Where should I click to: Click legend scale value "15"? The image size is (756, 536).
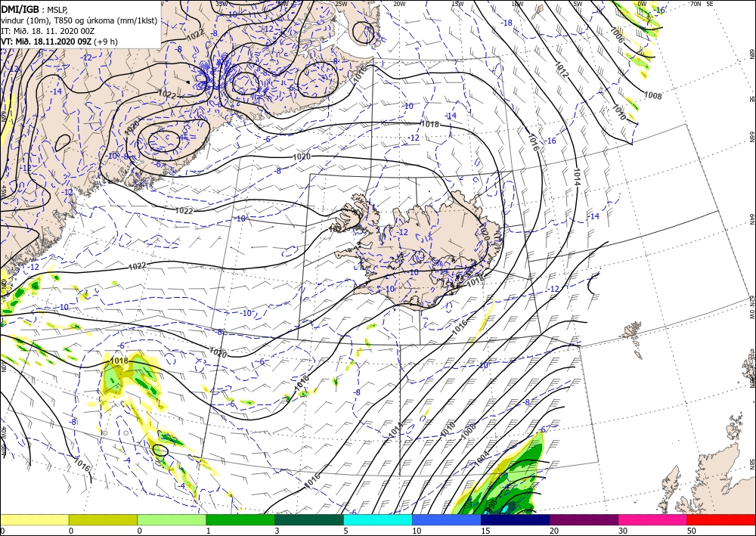coord(485,531)
